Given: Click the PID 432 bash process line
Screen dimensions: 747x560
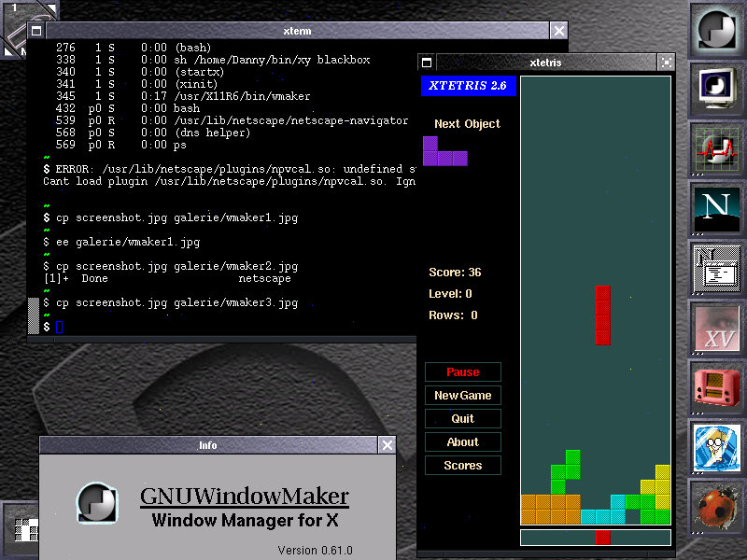Looking at the screenshot, I should tap(128, 108).
